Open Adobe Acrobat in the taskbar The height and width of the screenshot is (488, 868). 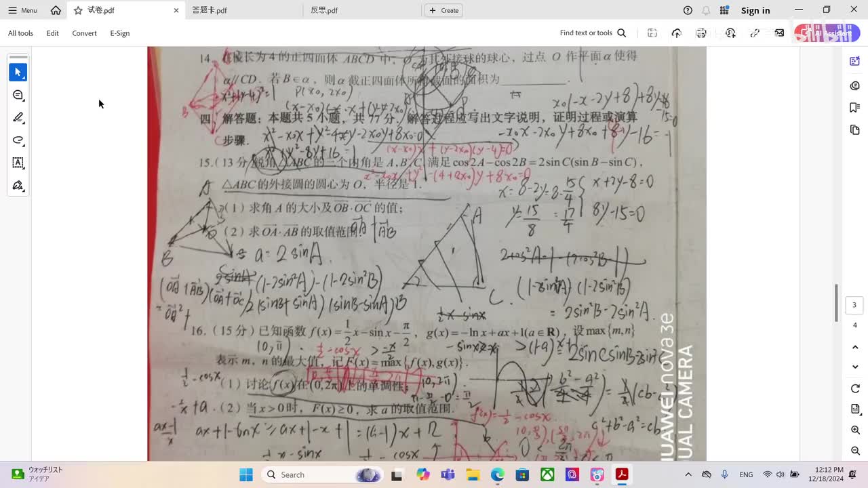click(x=622, y=474)
